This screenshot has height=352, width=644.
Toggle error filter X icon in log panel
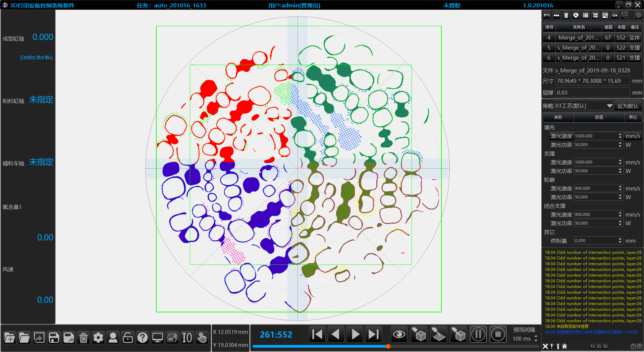(x=545, y=346)
